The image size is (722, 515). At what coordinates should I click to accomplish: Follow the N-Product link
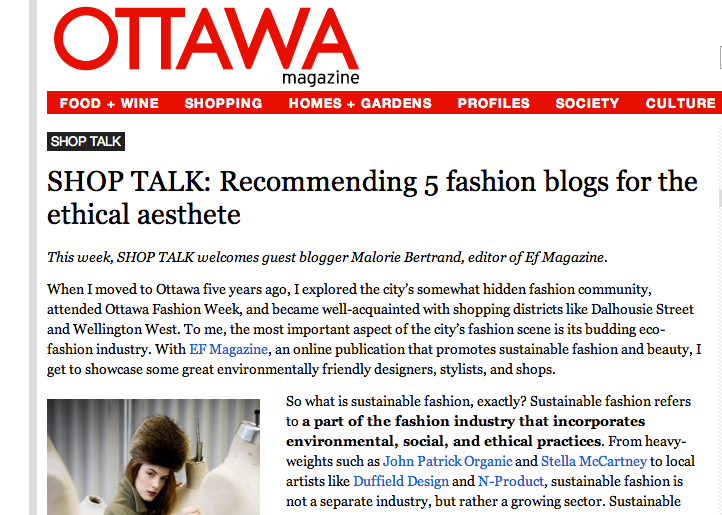click(511, 481)
